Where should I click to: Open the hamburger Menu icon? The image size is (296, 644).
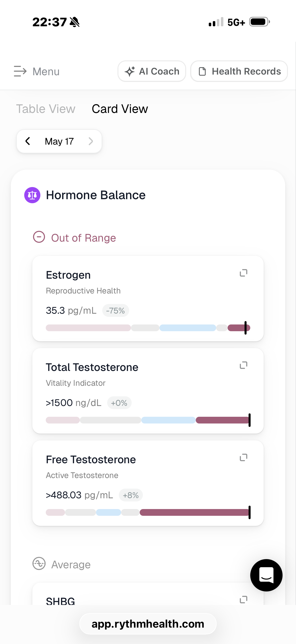20,71
